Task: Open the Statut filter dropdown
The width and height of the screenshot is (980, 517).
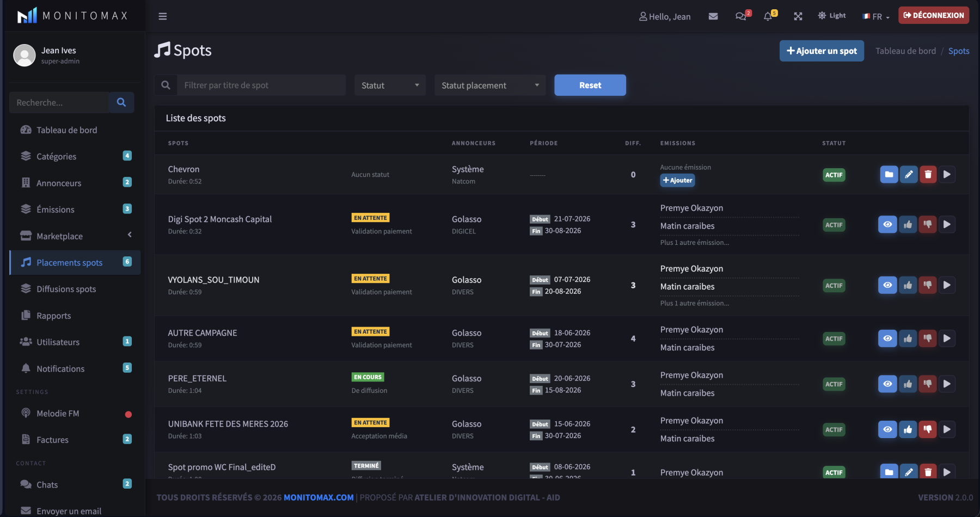Action: click(390, 85)
